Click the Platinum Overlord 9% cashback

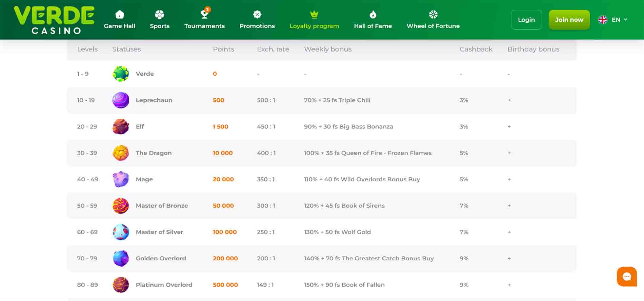coord(464,285)
